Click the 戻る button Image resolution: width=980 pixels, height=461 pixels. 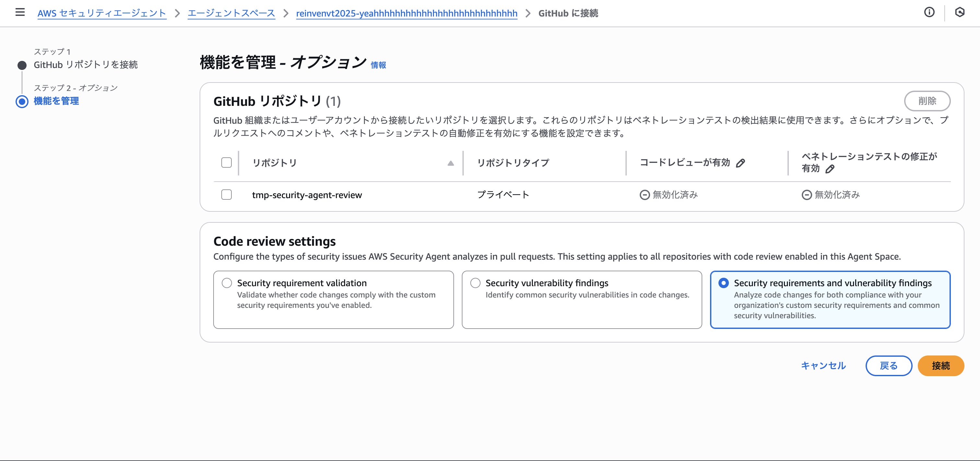pos(888,365)
